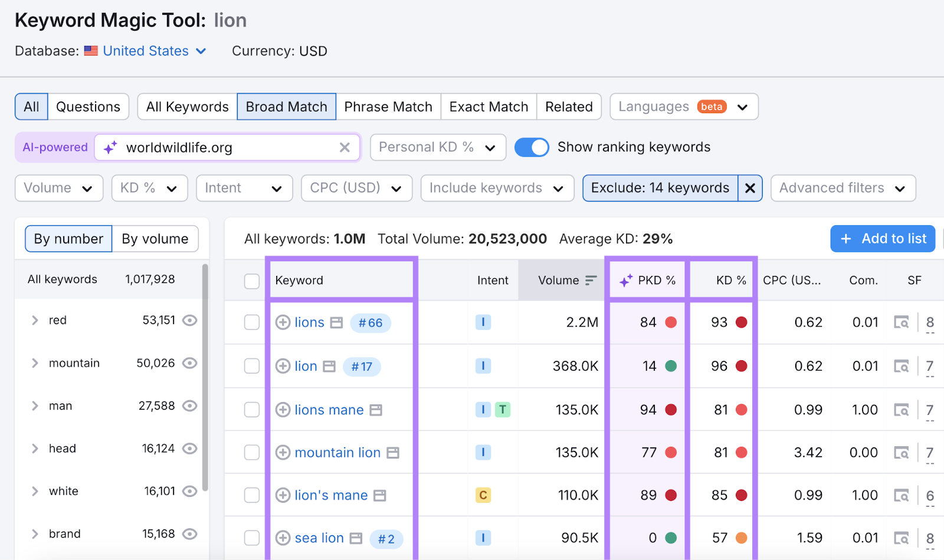Toggle eye icon for 'mountain' group
Image resolution: width=944 pixels, height=560 pixels.
pos(189,363)
